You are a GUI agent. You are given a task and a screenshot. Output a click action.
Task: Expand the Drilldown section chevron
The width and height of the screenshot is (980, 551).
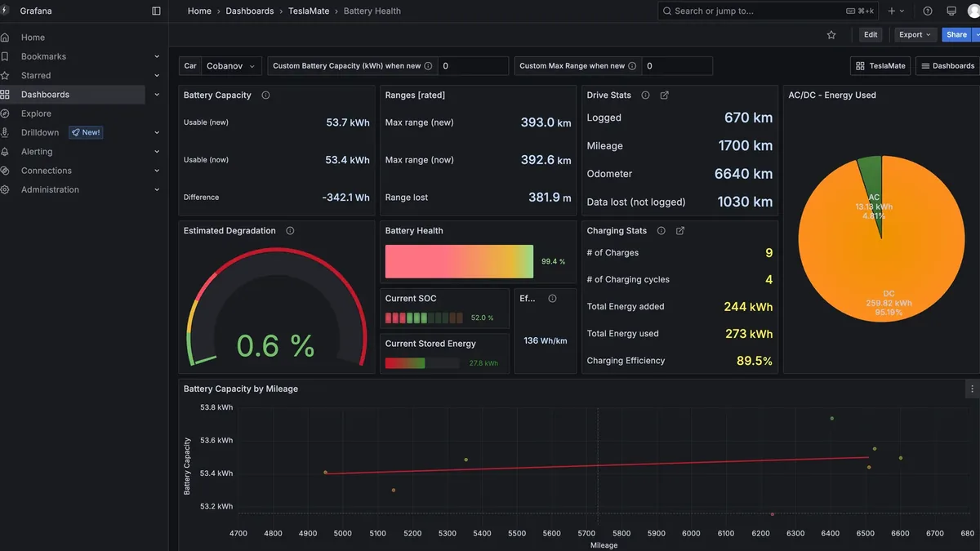(157, 132)
